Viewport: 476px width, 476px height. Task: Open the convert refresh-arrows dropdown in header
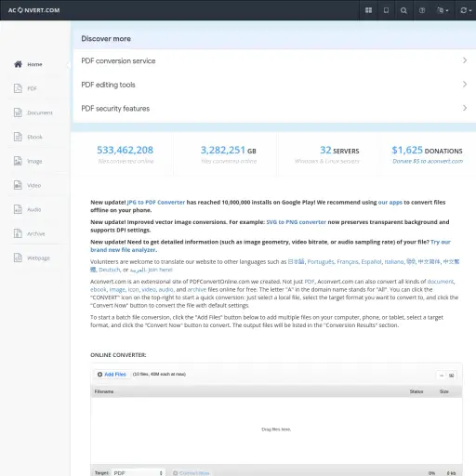click(466, 10)
